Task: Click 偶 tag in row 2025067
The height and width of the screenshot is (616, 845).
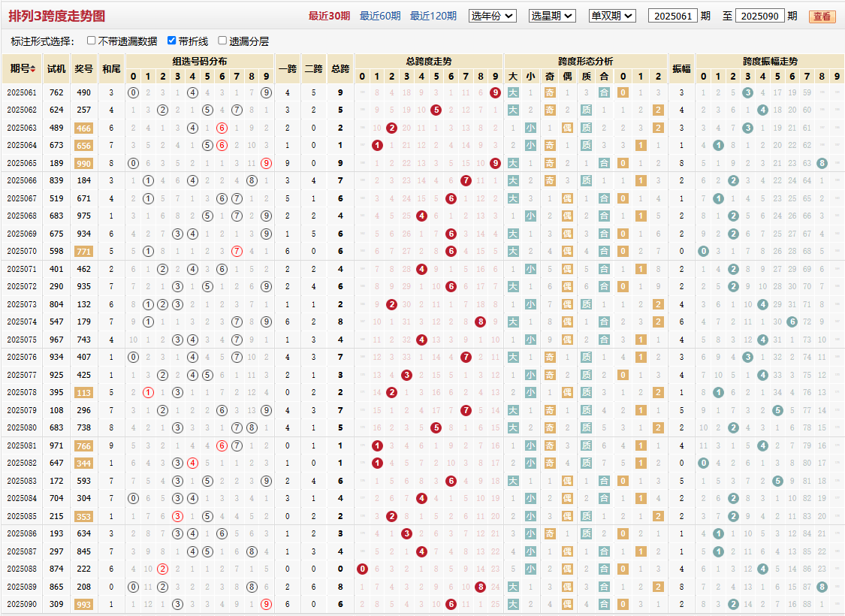Action: (568, 198)
